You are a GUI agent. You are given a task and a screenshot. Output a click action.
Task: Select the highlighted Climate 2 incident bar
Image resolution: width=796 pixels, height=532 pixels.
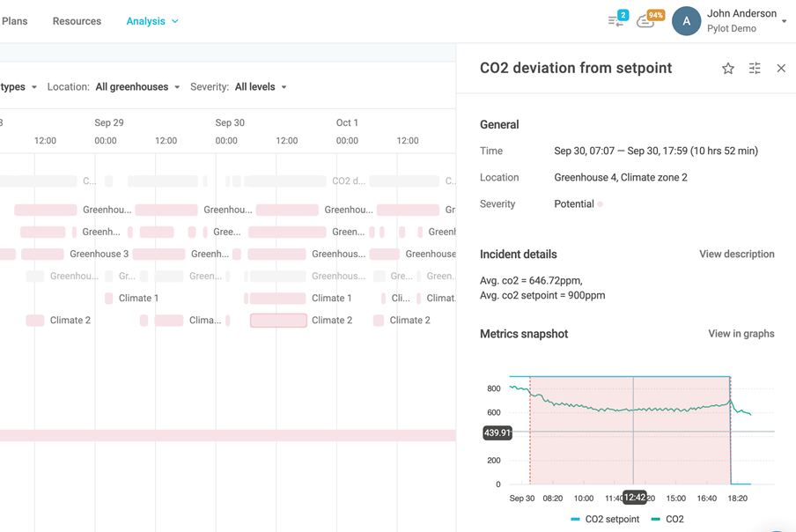278,321
